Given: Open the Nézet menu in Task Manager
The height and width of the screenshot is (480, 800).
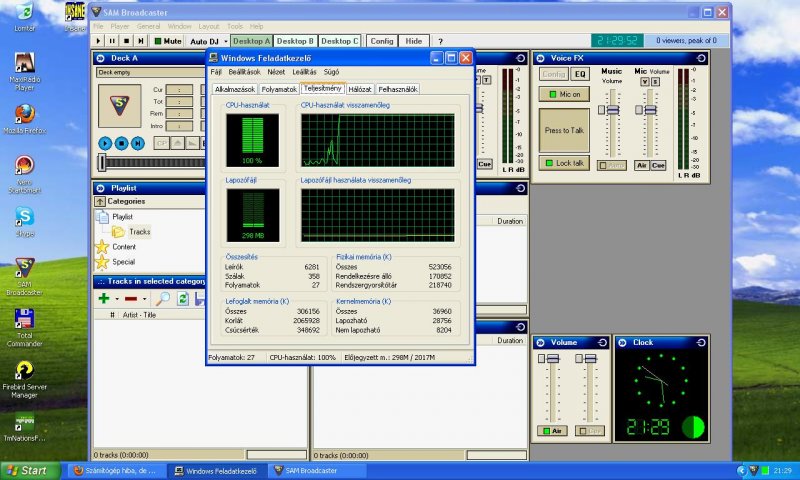Looking at the screenshot, I should (276, 72).
